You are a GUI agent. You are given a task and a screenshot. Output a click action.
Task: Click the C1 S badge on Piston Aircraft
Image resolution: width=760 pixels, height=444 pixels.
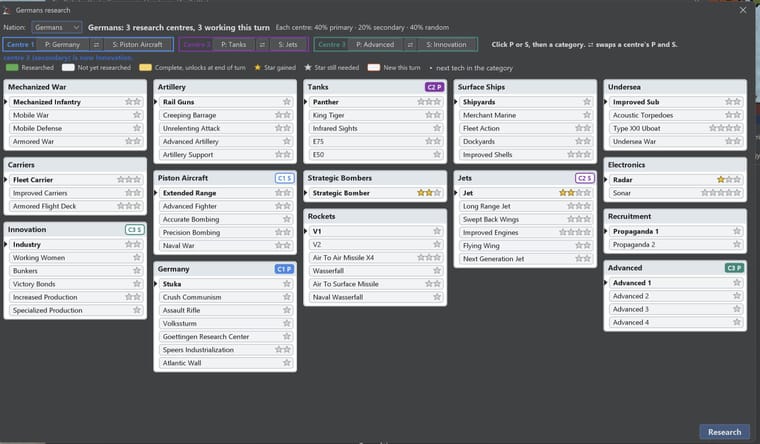click(x=284, y=178)
